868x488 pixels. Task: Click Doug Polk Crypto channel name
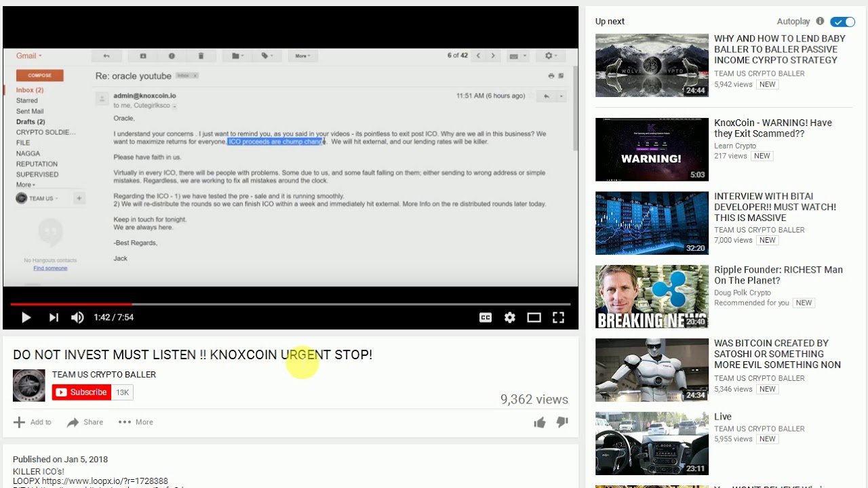point(742,293)
